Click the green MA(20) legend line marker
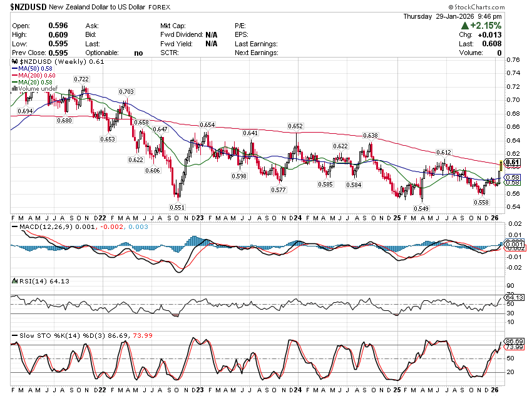 click(x=14, y=83)
